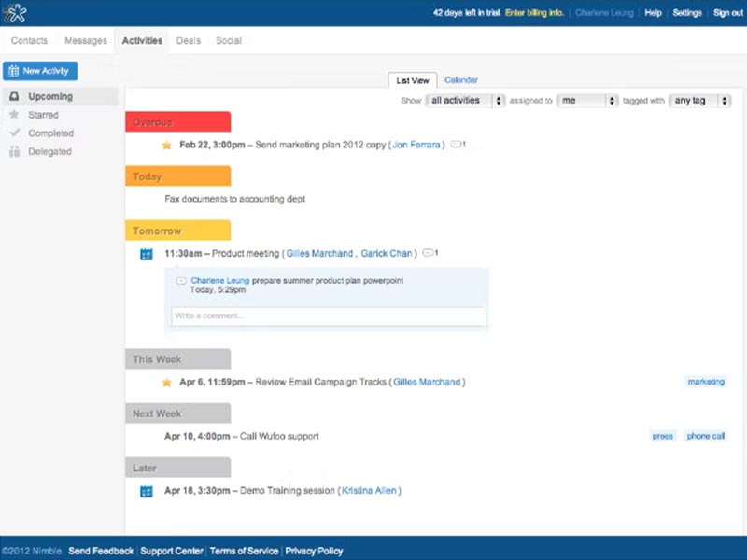Click the Today section header
Viewport: 747px width, 560px height.
[x=178, y=176]
